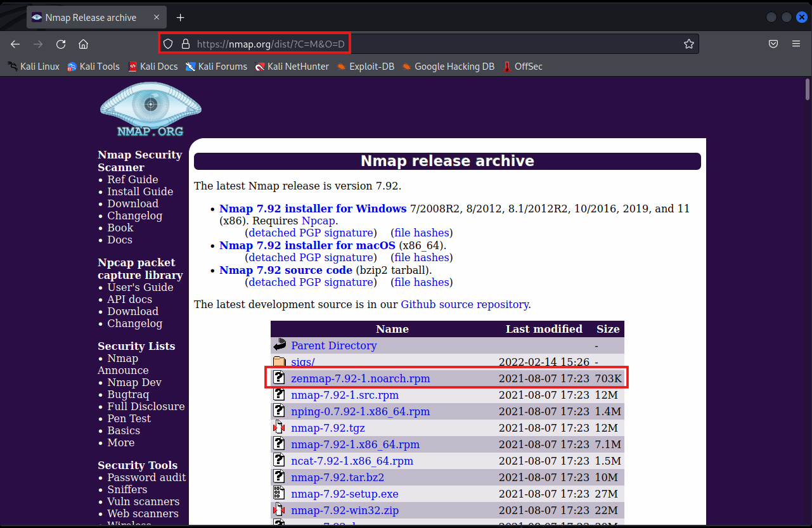
Task: Go back using the browser back arrow
Action: (x=15, y=44)
